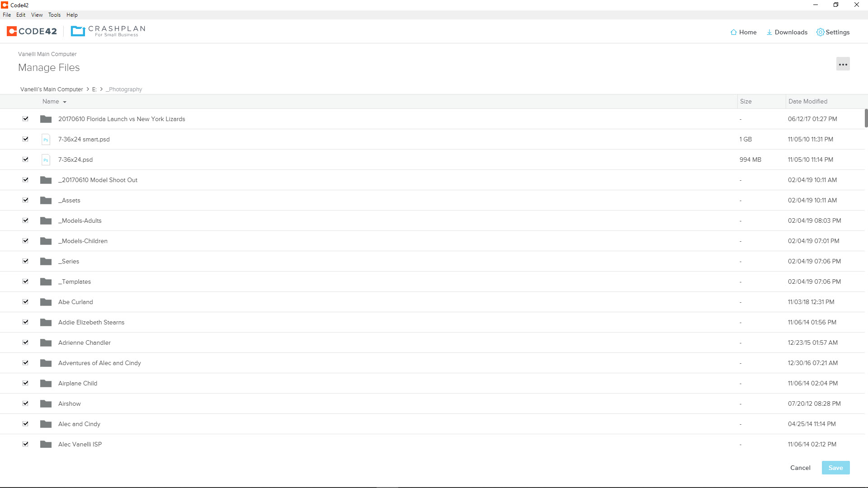This screenshot has width=868, height=488.
Task: Click the 7-36x24.psd Photoshop file icon
Action: pyautogui.click(x=46, y=160)
